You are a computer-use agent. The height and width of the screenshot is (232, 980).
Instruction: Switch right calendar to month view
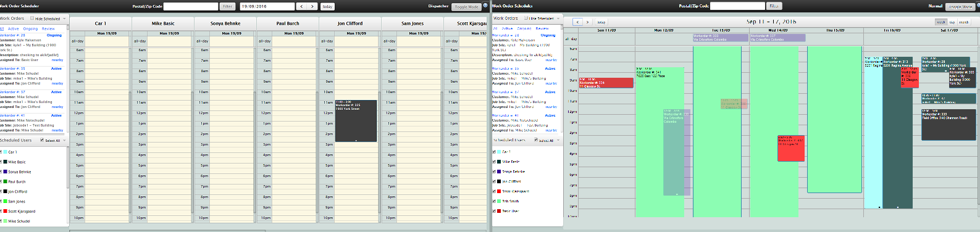pyautogui.click(x=964, y=22)
